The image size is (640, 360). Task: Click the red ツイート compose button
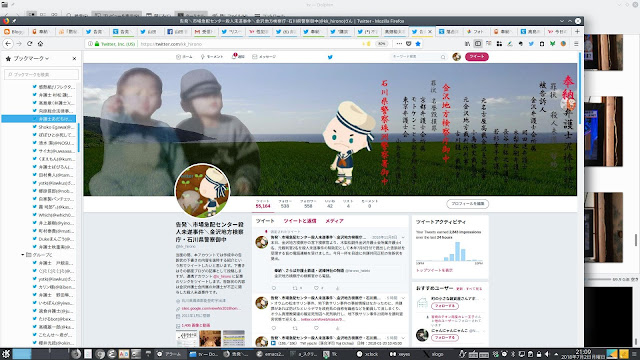coord(476,57)
